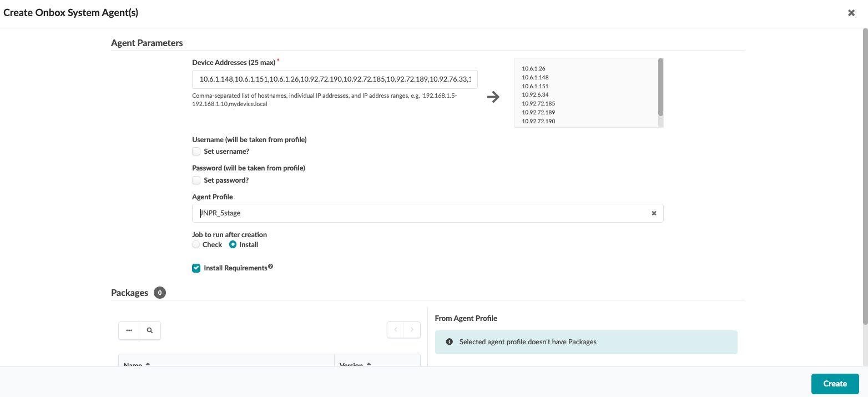
Task: Go to previous page of packages
Action: click(396, 330)
